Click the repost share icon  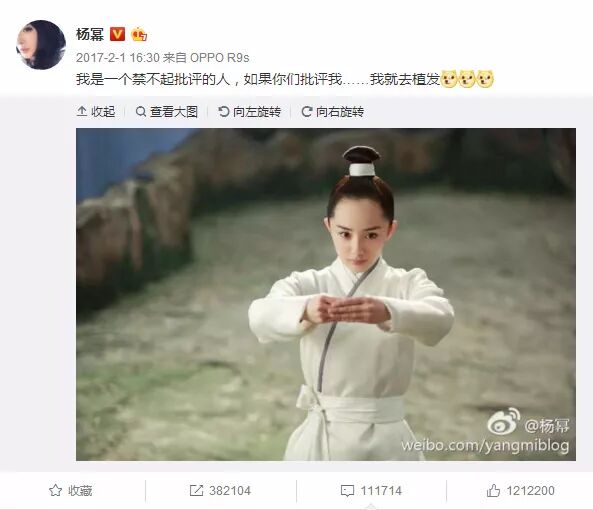click(196, 491)
